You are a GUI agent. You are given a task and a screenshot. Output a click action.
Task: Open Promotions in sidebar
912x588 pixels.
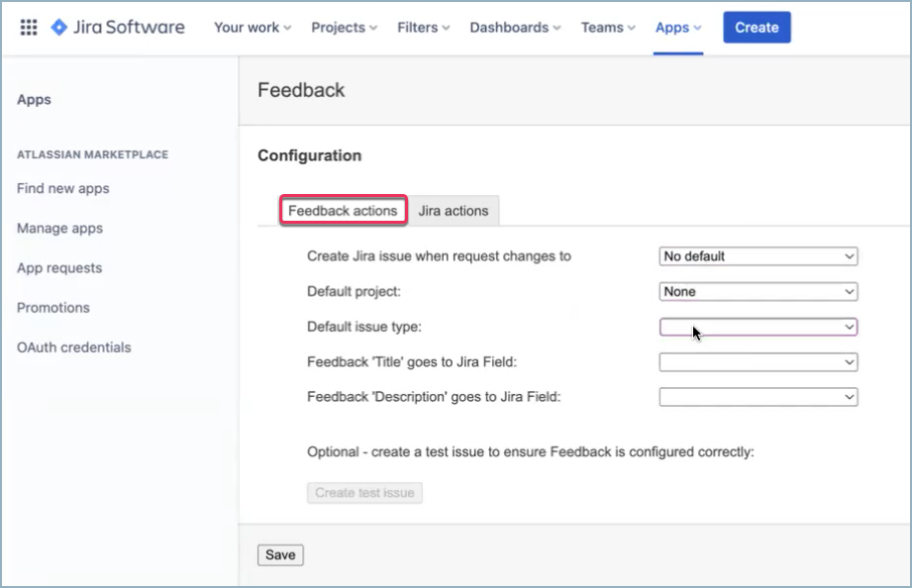coord(52,308)
